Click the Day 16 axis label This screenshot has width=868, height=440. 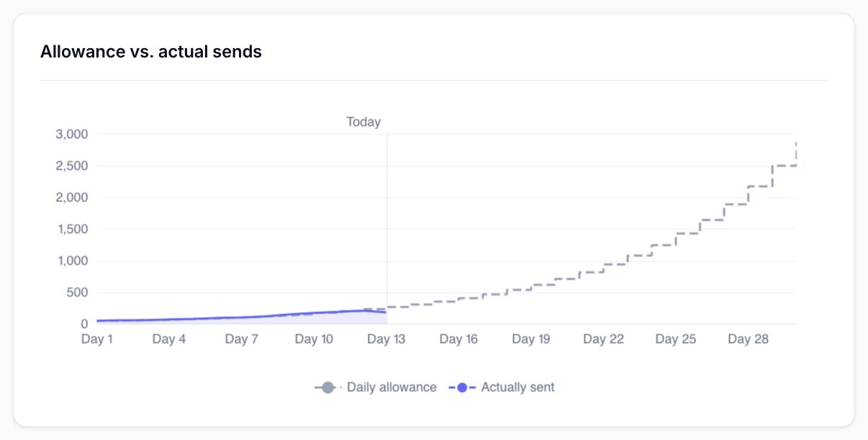click(458, 339)
